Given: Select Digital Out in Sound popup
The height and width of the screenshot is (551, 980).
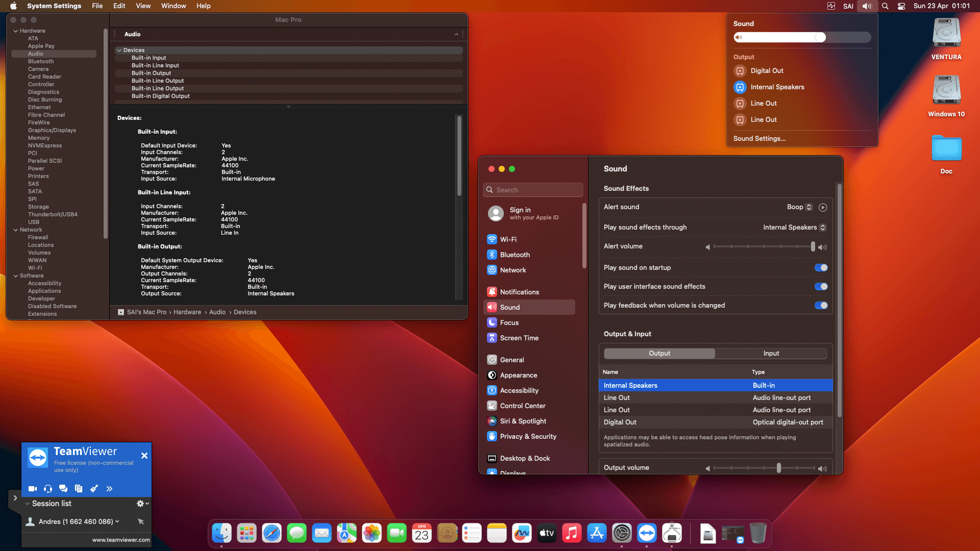Looking at the screenshot, I should pyautogui.click(x=766, y=71).
